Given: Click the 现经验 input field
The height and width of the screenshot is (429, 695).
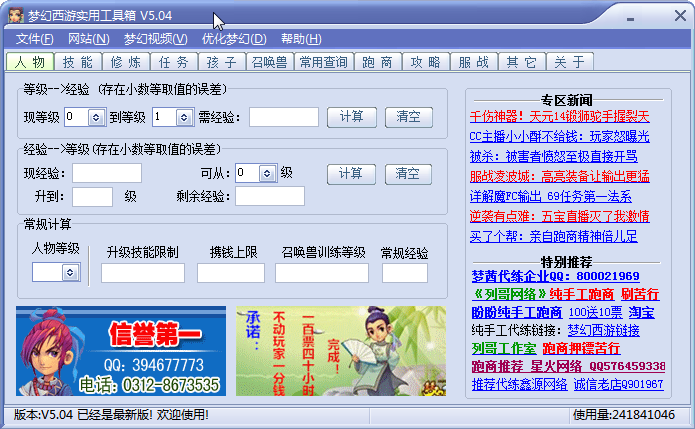Looking at the screenshot, I should click(107, 173).
